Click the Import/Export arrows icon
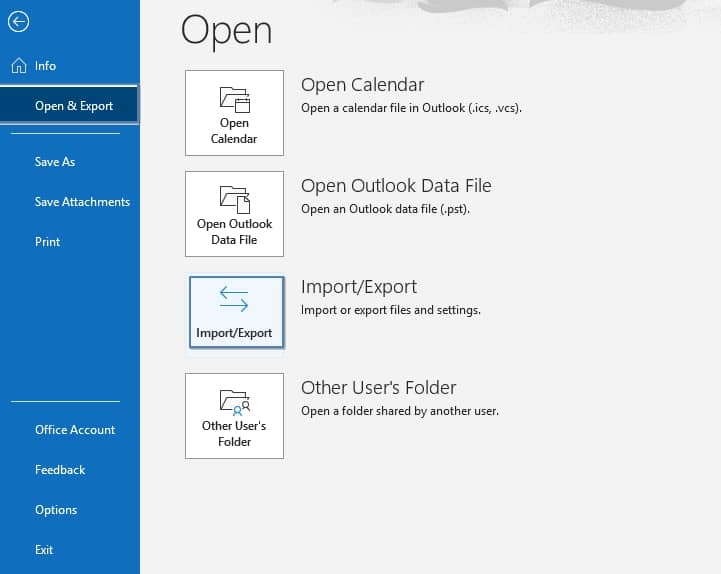 tap(234, 299)
